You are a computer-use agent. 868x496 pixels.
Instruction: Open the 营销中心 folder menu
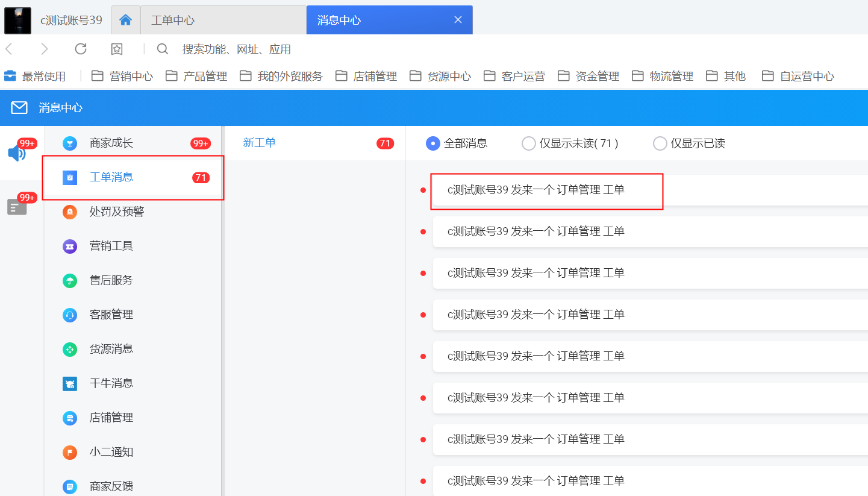(122, 76)
